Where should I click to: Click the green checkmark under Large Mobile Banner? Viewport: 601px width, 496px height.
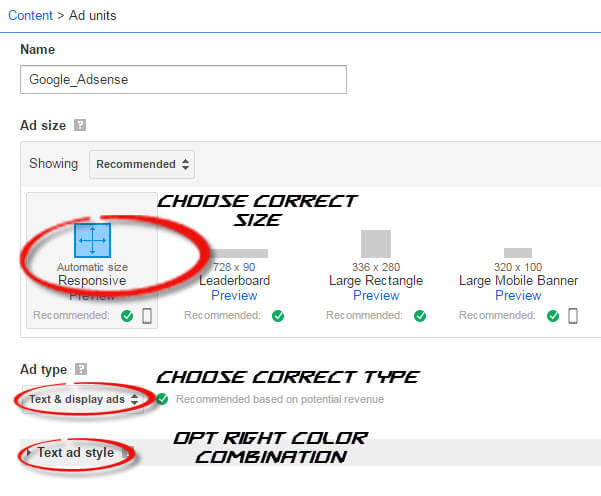[553, 316]
